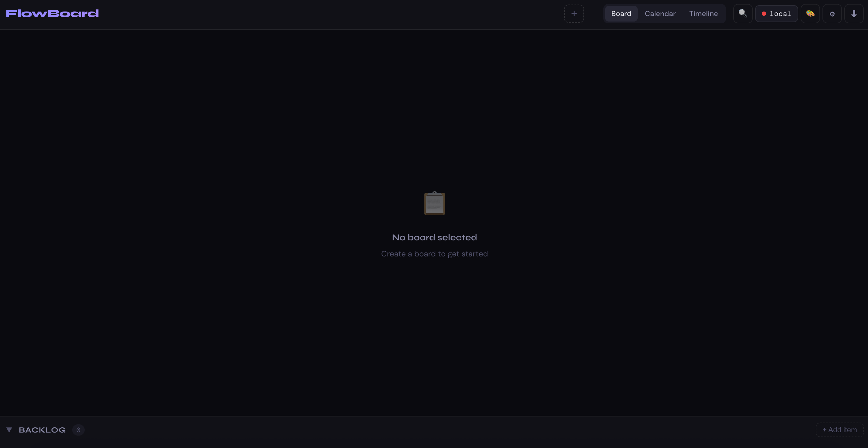Collapse the Backlog panel triangle
The height and width of the screenshot is (448, 868).
(x=9, y=430)
